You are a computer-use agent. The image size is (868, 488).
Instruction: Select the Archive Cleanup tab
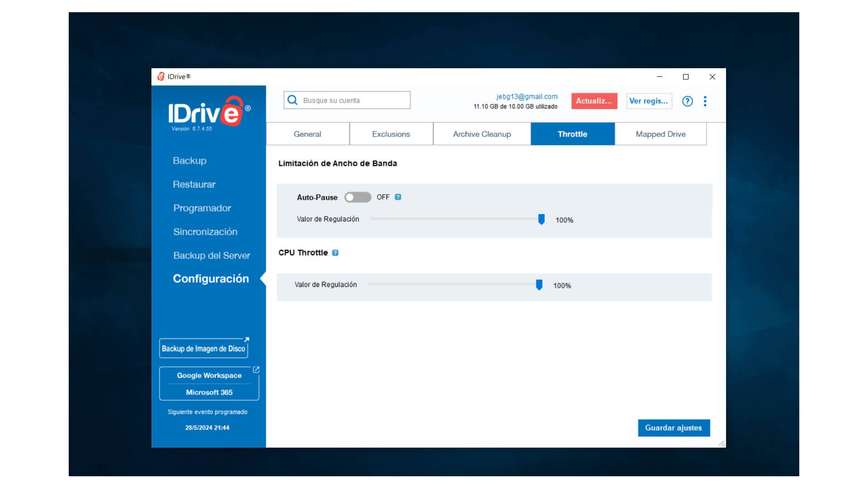[482, 133]
